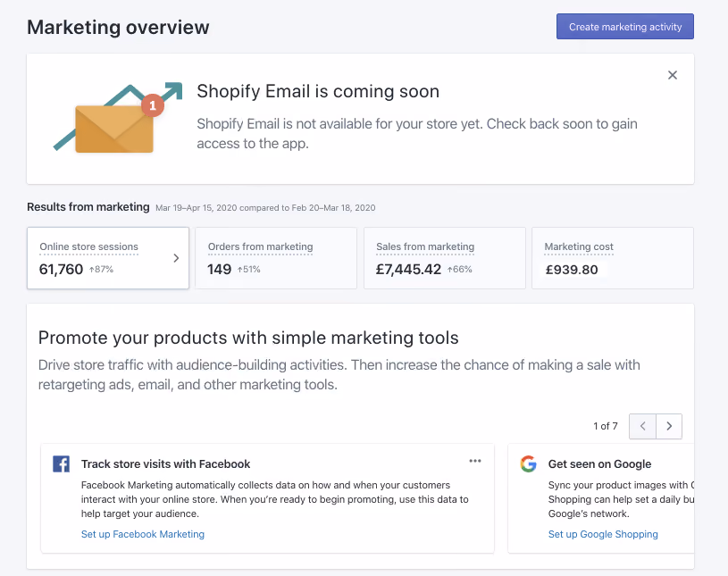The image size is (728, 576).
Task: Click the Marketing overview page title
Action: point(118,27)
